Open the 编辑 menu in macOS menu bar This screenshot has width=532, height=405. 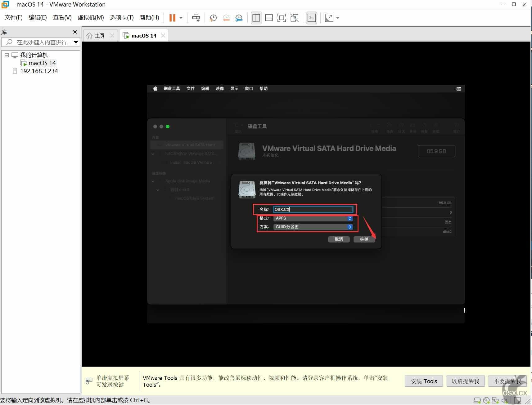tap(205, 89)
